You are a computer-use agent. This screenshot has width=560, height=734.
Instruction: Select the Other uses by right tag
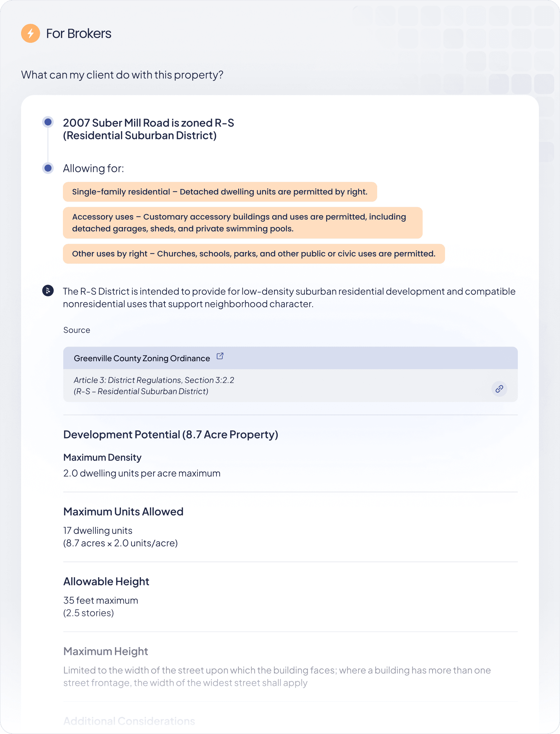254,254
